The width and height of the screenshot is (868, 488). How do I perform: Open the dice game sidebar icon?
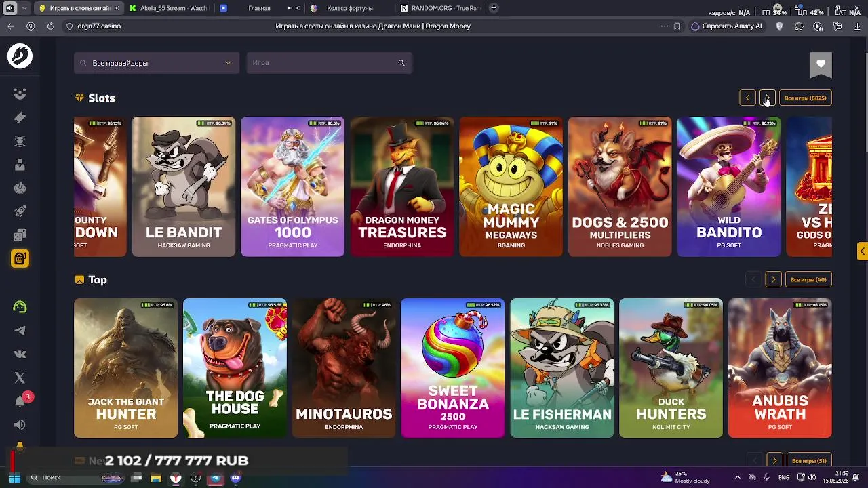(x=20, y=235)
